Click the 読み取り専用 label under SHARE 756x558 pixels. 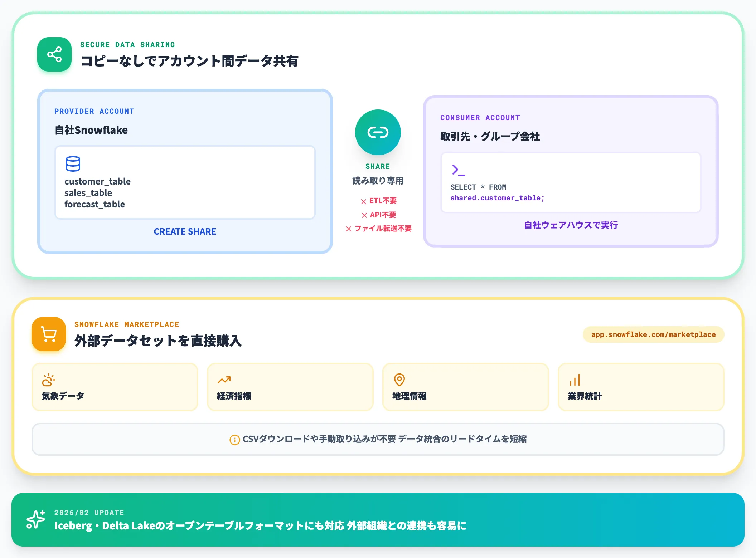point(378,181)
